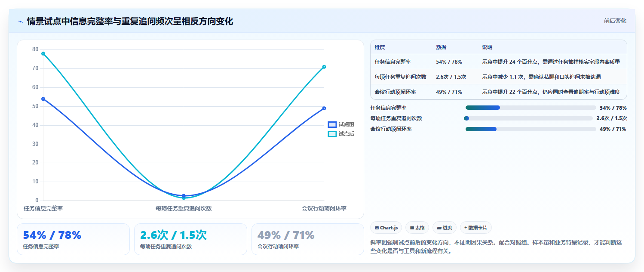644x272 pixels.
Task: Click the x-axis label 任务信息完整率
Action: click(x=43, y=208)
